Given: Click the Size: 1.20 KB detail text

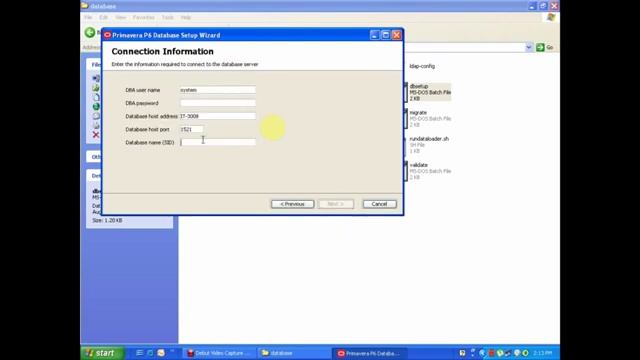Looking at the screenshot, I should 107,220.
